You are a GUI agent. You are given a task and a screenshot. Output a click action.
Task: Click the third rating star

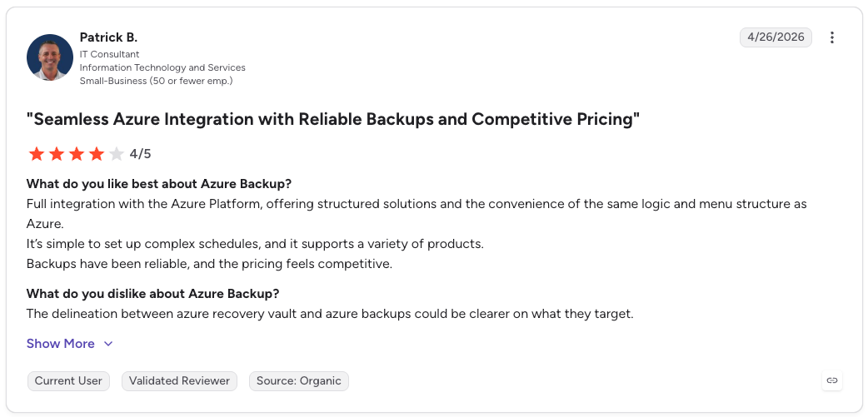[77, 154]
